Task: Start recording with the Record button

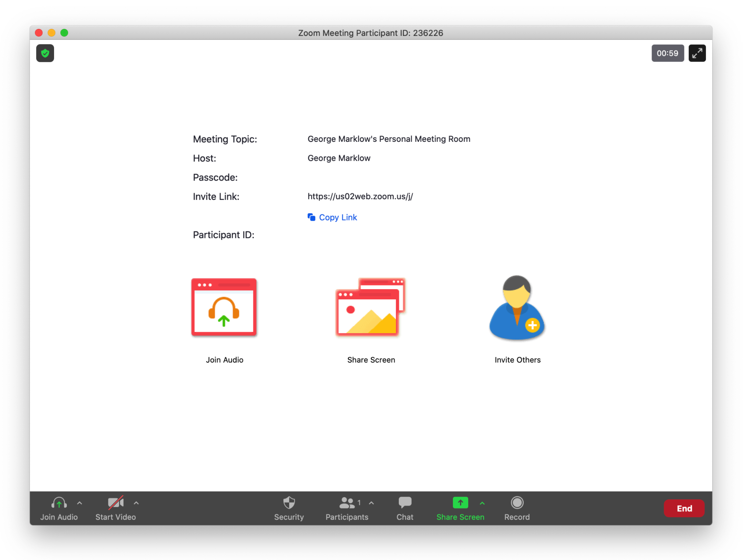Action: pos(517,508)
